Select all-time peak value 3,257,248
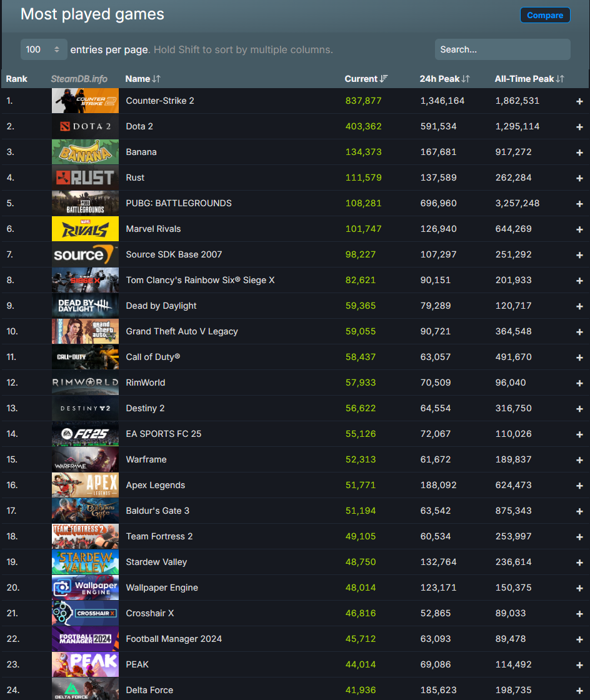This screenshot has width=590, height=700. (x=517, y=203)
